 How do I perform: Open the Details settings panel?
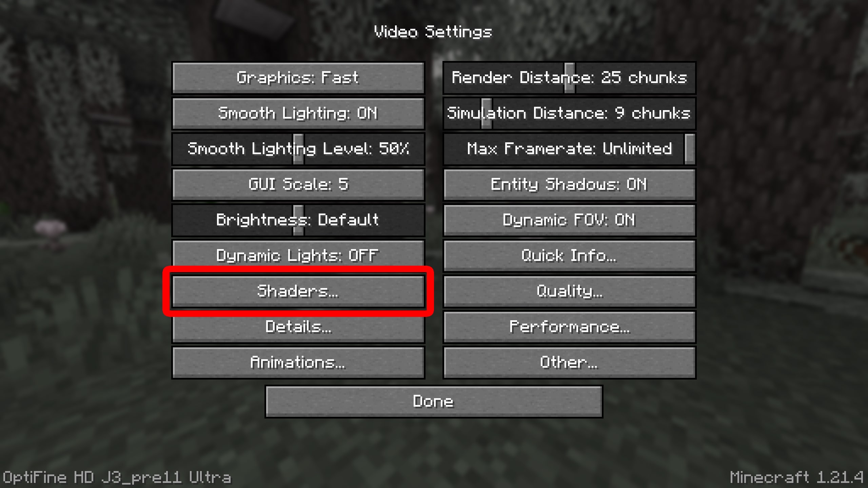297,327
